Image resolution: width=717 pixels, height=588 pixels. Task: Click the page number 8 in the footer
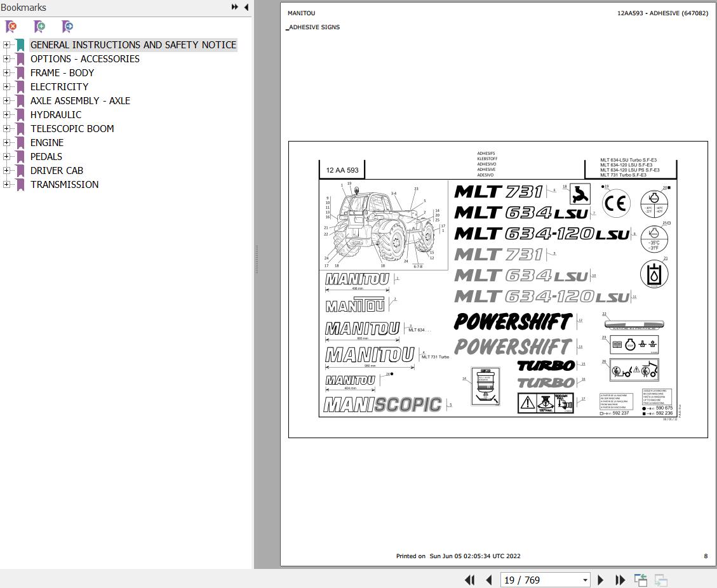tap(706, 556)
